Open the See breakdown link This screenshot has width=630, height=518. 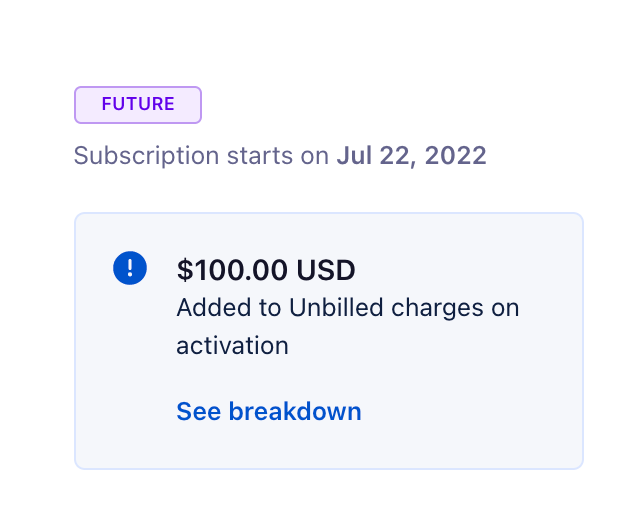pyautogui.click(x=269, y=411)
